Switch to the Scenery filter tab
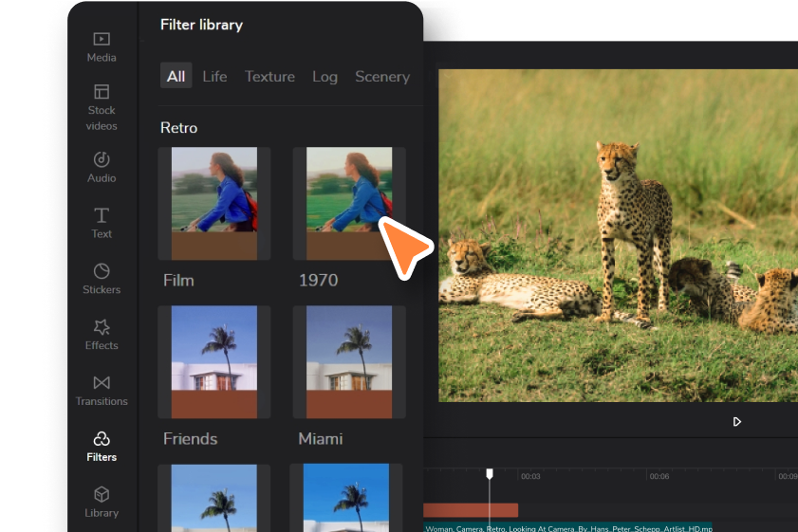Image resolution: width=798 pixels, height=532 pixels. 382,77
